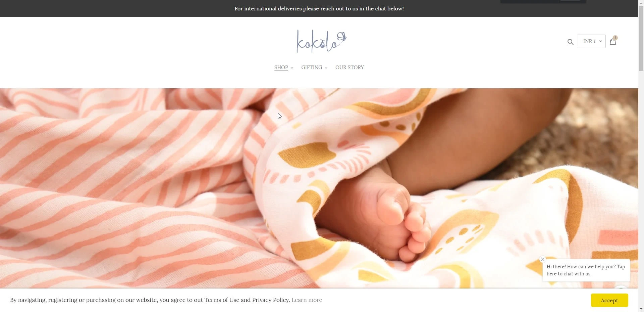The image size is (644, 312).
Task: Click the Kokolo logo
Action: point(321,41)
